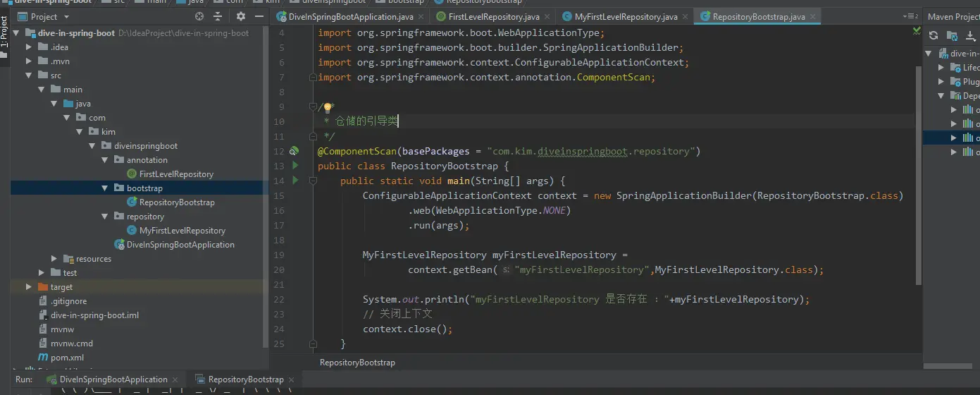Expand the .mvn folder

pyautogui.click(x=29, y=61)
